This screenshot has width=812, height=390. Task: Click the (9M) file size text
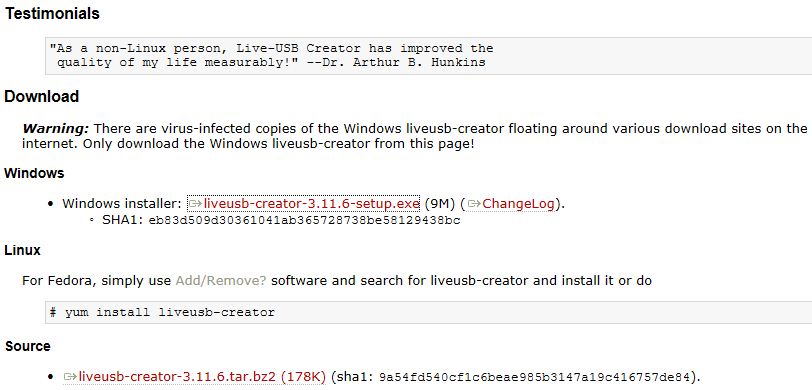pos(440,204)
